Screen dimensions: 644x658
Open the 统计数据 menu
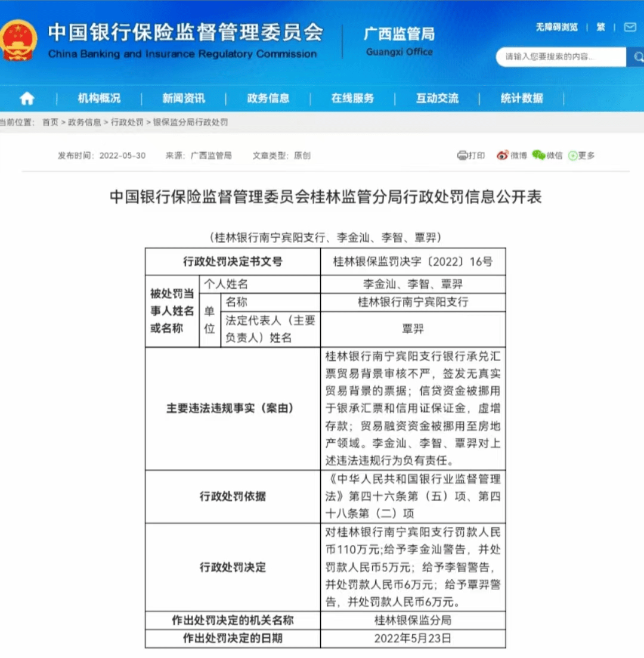(522, 98)
